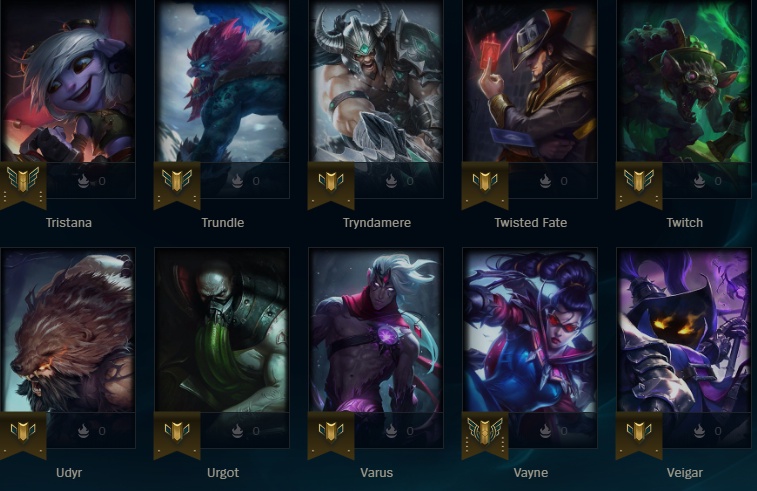Click the Udyr name label
Image resolution: width=757 pixels, height=491 pixels.
(69, 473)
